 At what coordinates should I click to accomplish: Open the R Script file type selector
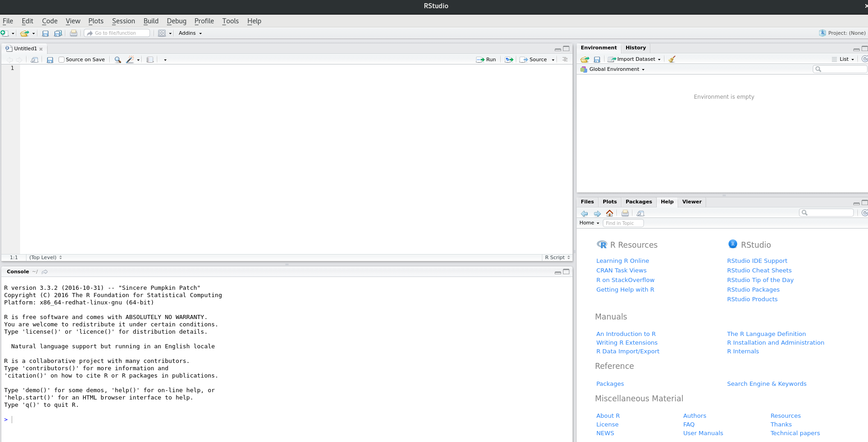(557, 257)
